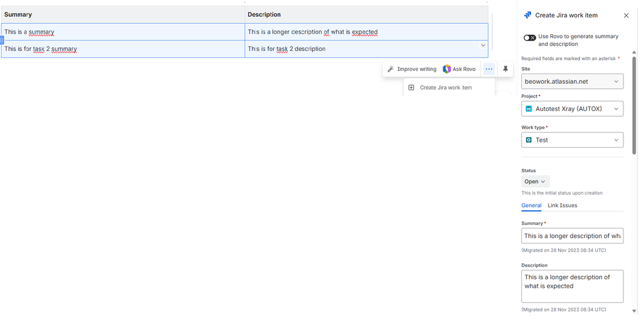Viewport: 644px width, 334px height.
Task: Select the General tab
Action: click(x=531, y=206)
